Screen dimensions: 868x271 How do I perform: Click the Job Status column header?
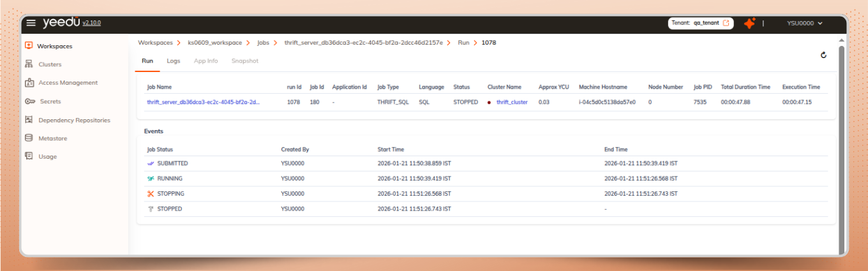[160, 149]
